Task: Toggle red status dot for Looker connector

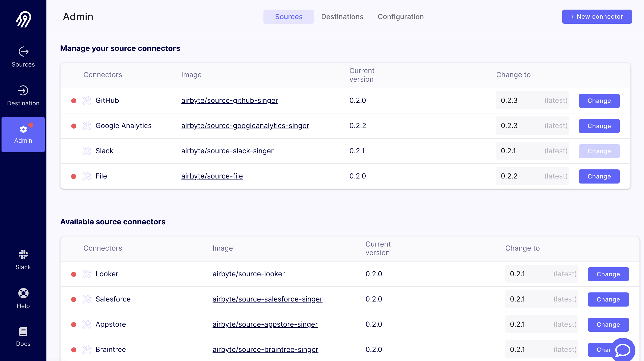Action: (74, 274)
